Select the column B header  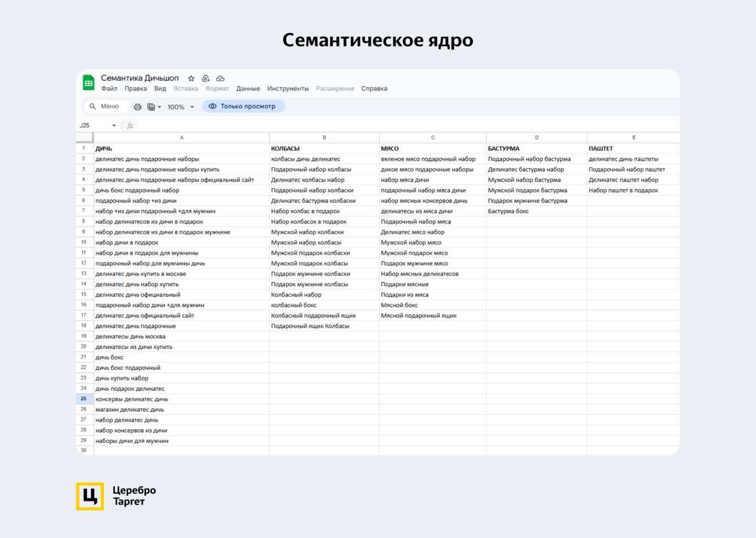(x=324, y=137)
